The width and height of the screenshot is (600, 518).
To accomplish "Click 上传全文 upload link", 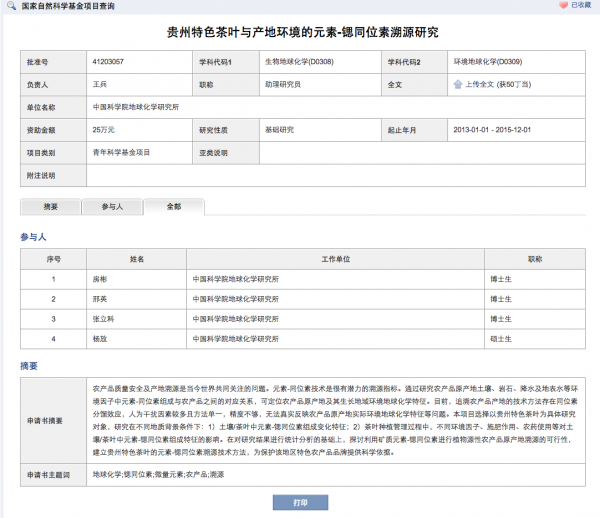I will coord(479,85).
